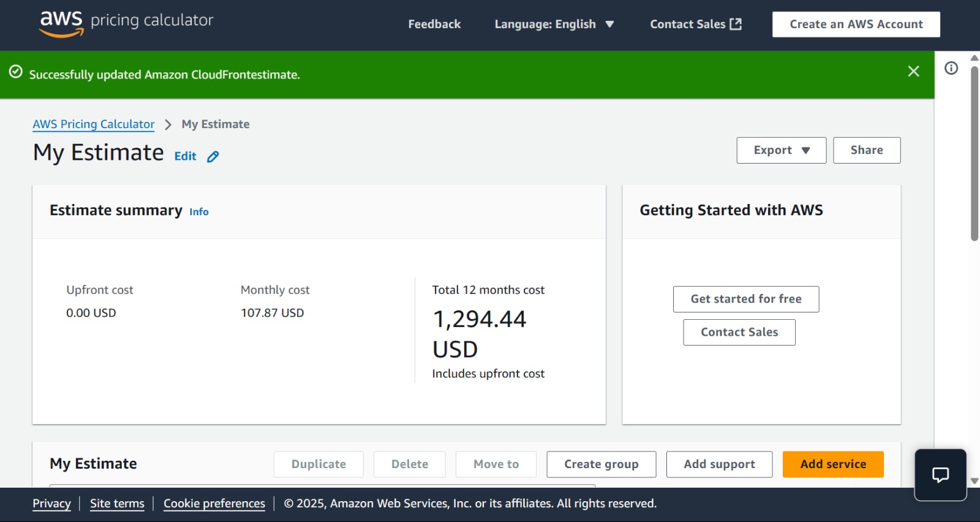The height and width of the screenshot is (522, 980).
Task: Open Contact Sales in the top navigation
Action: [x=687, y=25]
